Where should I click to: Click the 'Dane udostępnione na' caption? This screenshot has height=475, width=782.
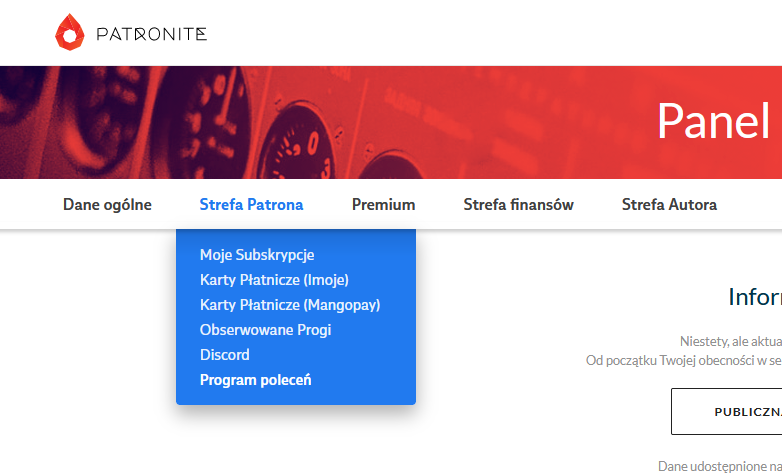[719, 466]
